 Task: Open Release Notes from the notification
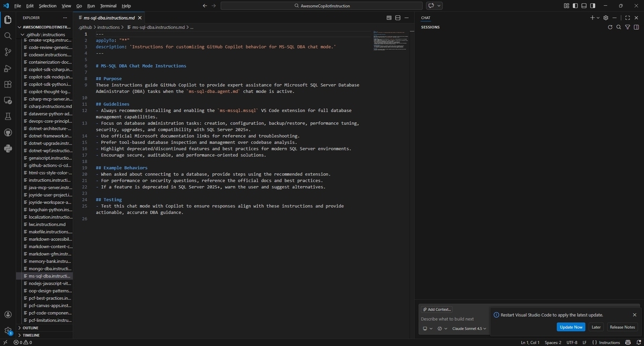pyautogui.click(x=622, y=327)
